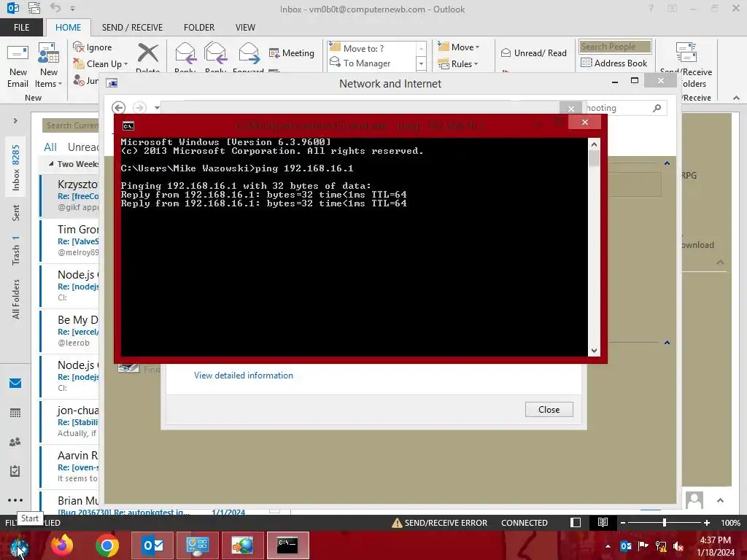Open All Folders in the Outlook sidebar
747x560 pixels.
(16, 299)
